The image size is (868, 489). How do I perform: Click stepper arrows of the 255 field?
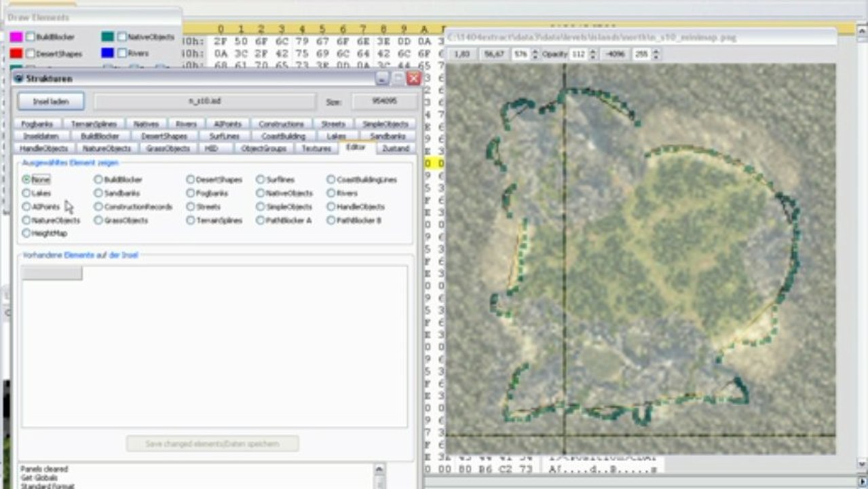(x=655, y=54)
